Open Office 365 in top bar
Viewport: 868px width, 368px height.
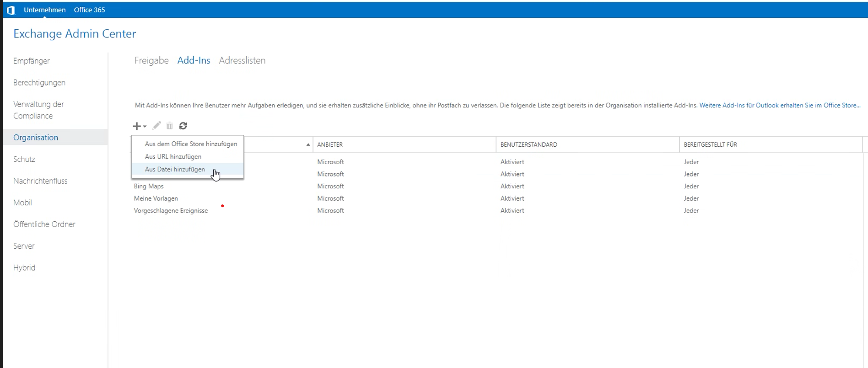tap(90, 10)
